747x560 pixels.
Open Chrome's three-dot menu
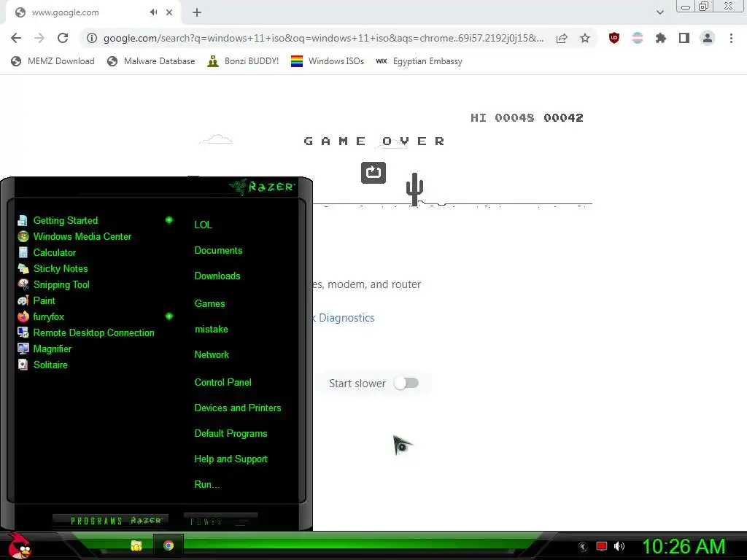pos(731,38)
